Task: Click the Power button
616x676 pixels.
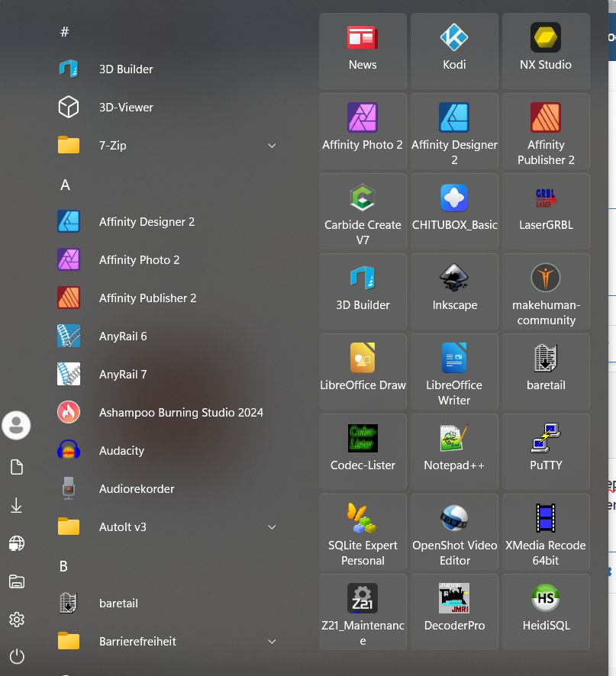Action: tap(16, 657)
